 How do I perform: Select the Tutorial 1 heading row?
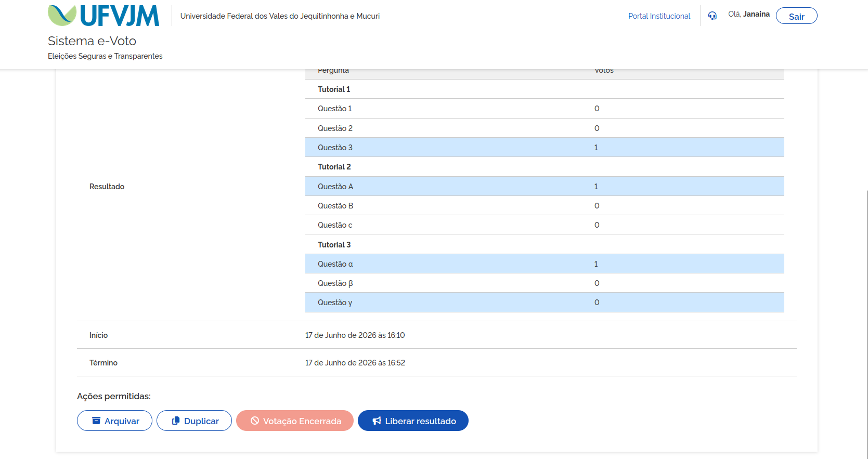pos(545,89)
